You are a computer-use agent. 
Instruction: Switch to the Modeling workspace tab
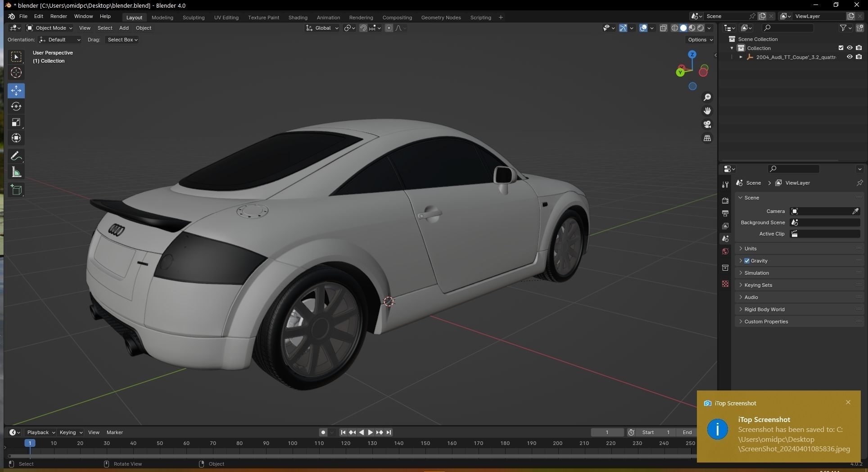point(162,18)
